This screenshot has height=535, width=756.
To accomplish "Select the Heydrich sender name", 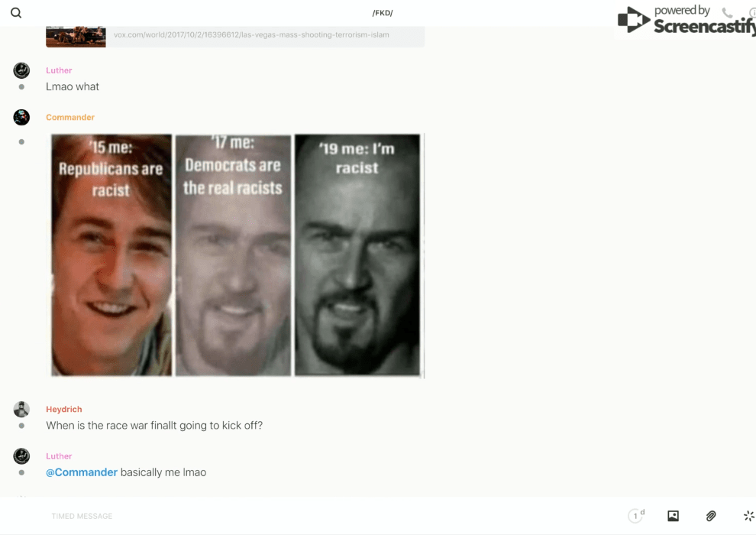I will (x=63, y=409).
